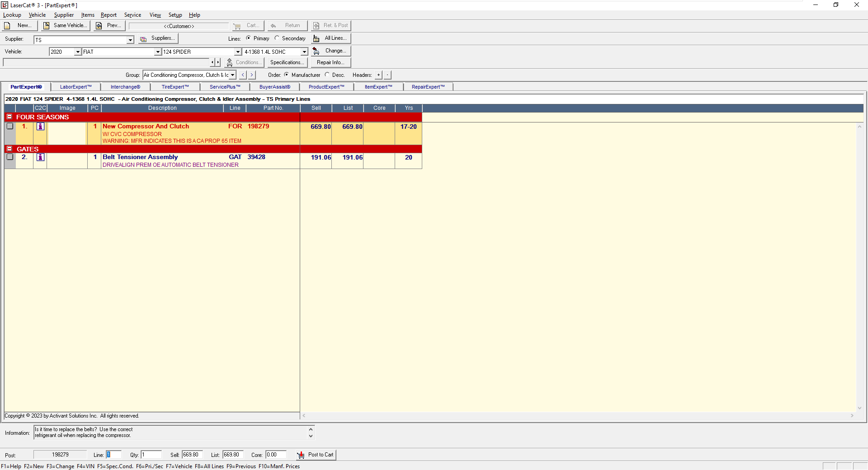Open the FIAT make dropdown
The image size is (868, 470).
click(158, 52)
